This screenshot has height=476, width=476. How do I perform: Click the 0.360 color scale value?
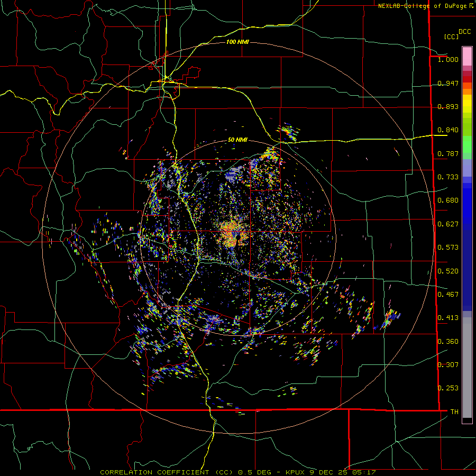[448, 342]
